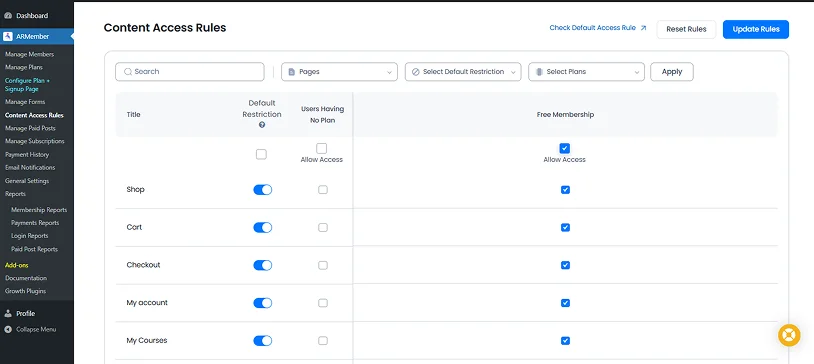Click the Title column header

133,115
